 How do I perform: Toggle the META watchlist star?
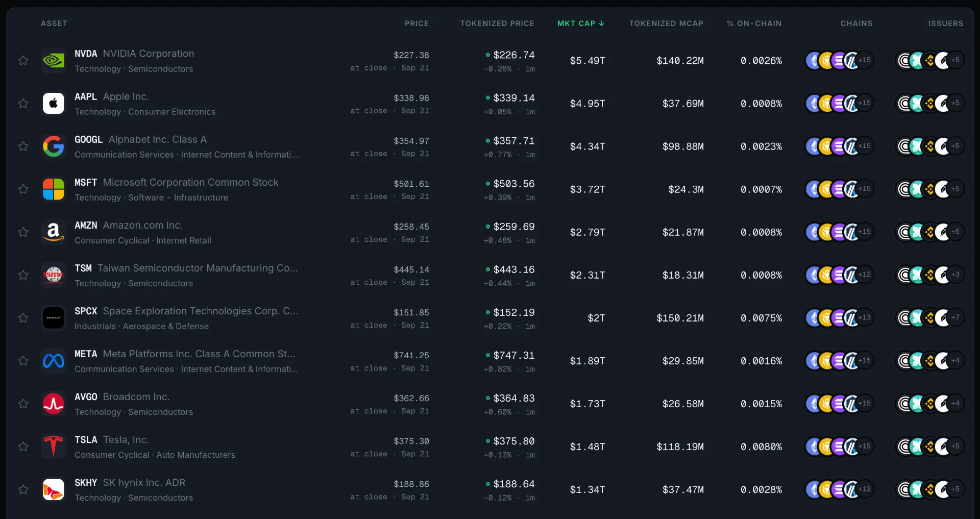tap(23, 361)
